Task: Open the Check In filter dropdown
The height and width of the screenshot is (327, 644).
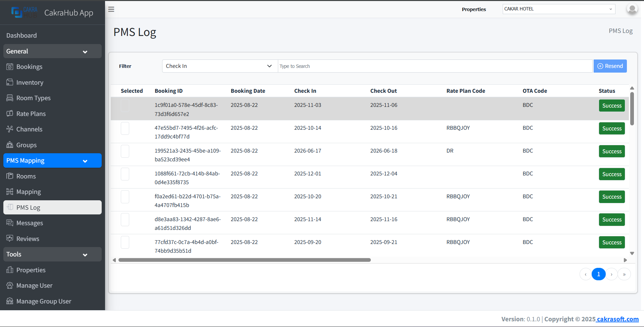Action: point(219,66)
